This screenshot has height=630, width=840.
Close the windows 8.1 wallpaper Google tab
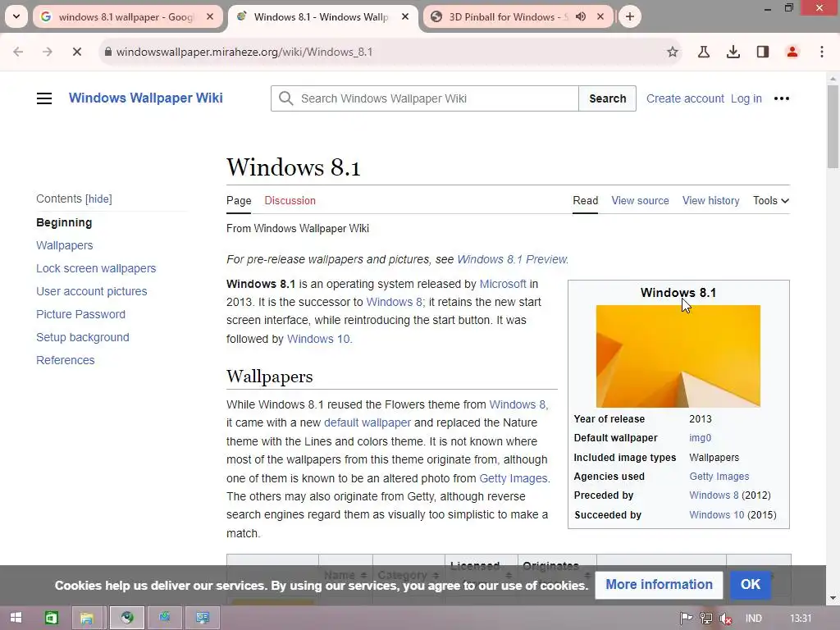[210, 16]
